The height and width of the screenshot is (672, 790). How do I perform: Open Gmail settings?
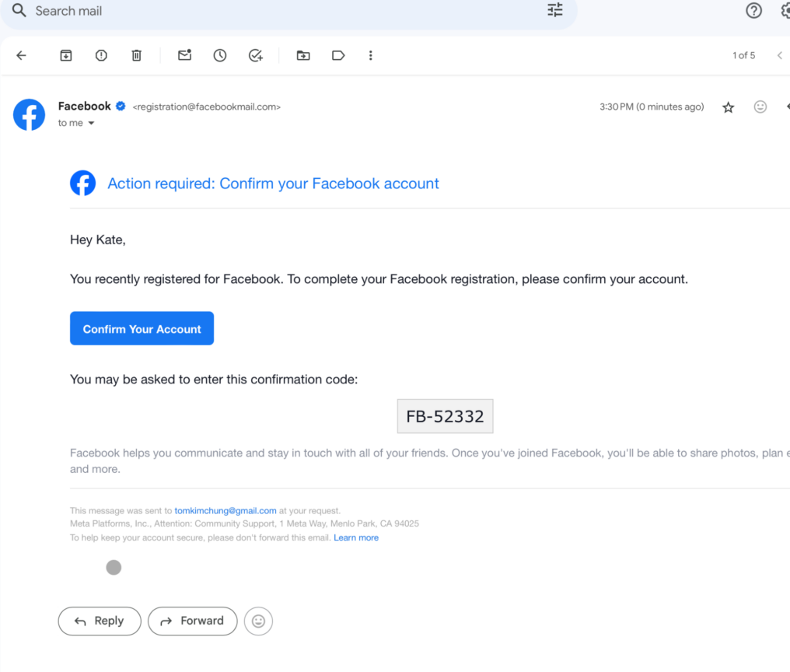click(x=786, y=11)
